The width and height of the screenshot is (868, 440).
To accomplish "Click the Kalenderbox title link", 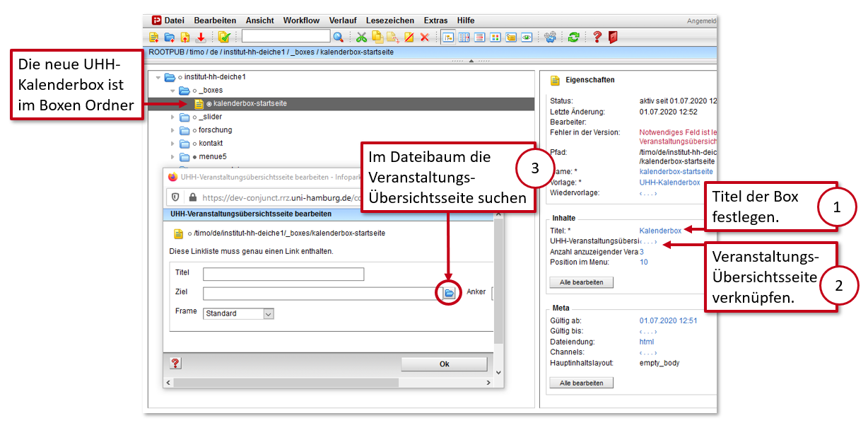I will (660, 231).
